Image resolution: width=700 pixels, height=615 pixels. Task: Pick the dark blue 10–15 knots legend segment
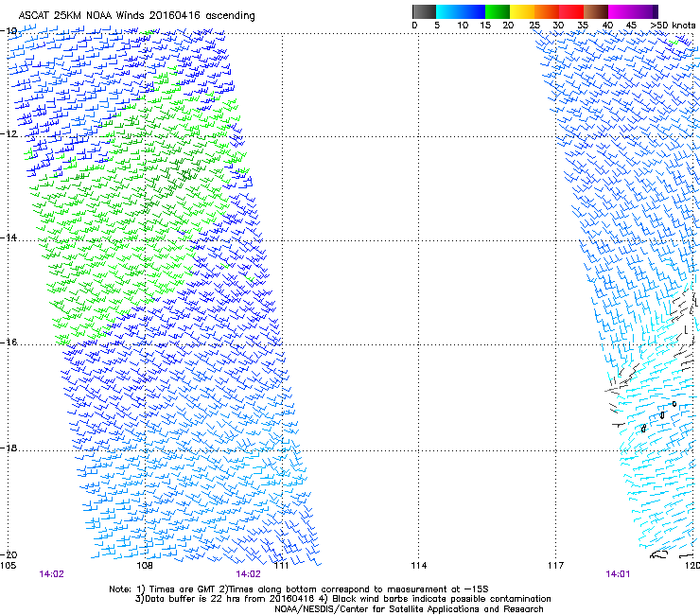click(473, 11)
